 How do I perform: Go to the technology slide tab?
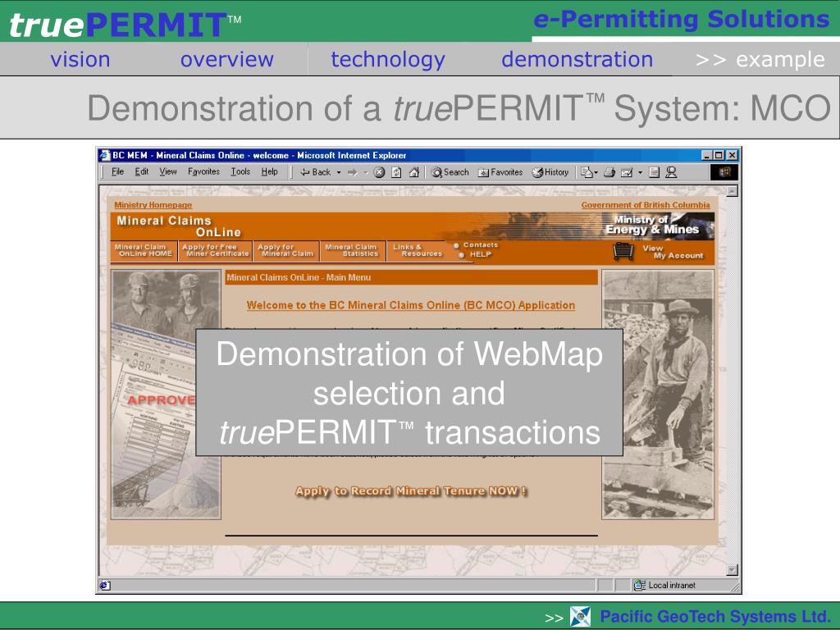click(x=388, y=59)
